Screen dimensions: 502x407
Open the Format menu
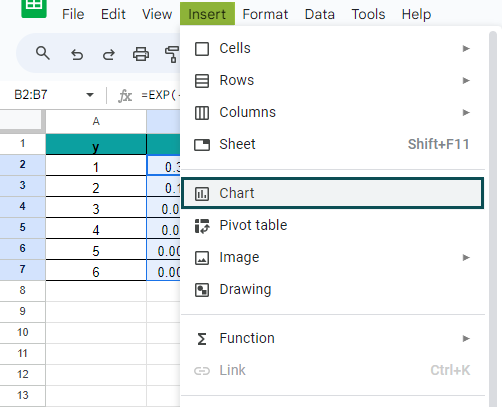point(265,14)
